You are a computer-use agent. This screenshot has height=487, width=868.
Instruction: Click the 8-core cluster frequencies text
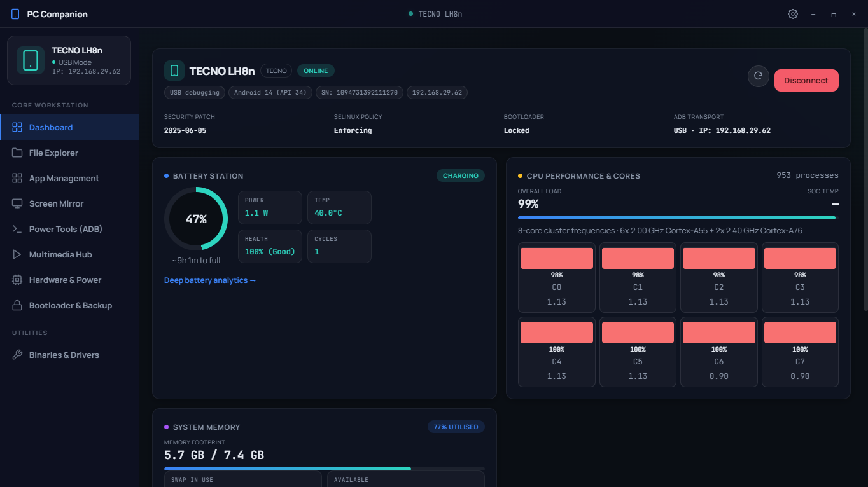pyautogui.click(x=660, y=231)
